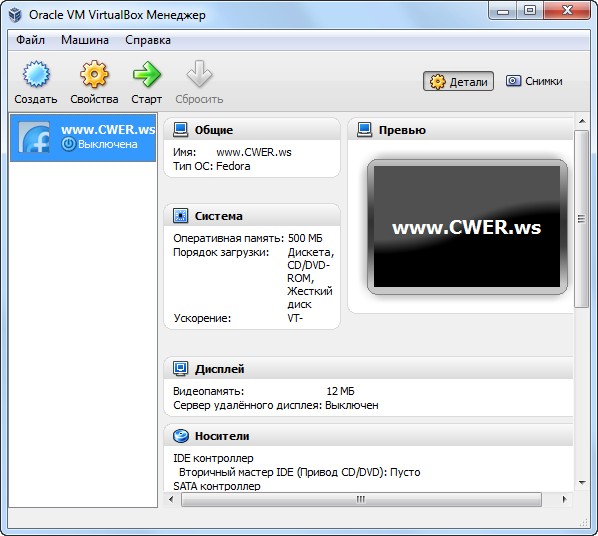Viewport: 598px width, 536px height.
Task: Click the '12 МБ' video memory value
Action: (341, 391)
